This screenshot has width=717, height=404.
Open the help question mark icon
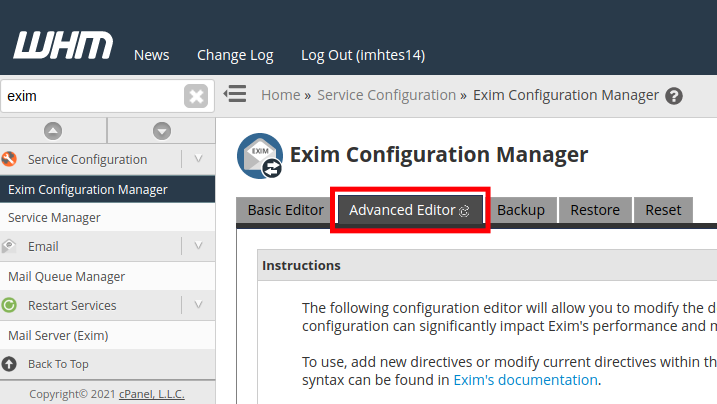(674, 96)
